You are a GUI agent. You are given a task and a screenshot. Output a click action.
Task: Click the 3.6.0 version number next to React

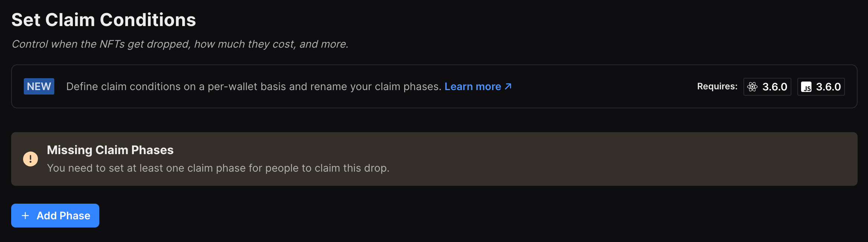coord(774,87)
